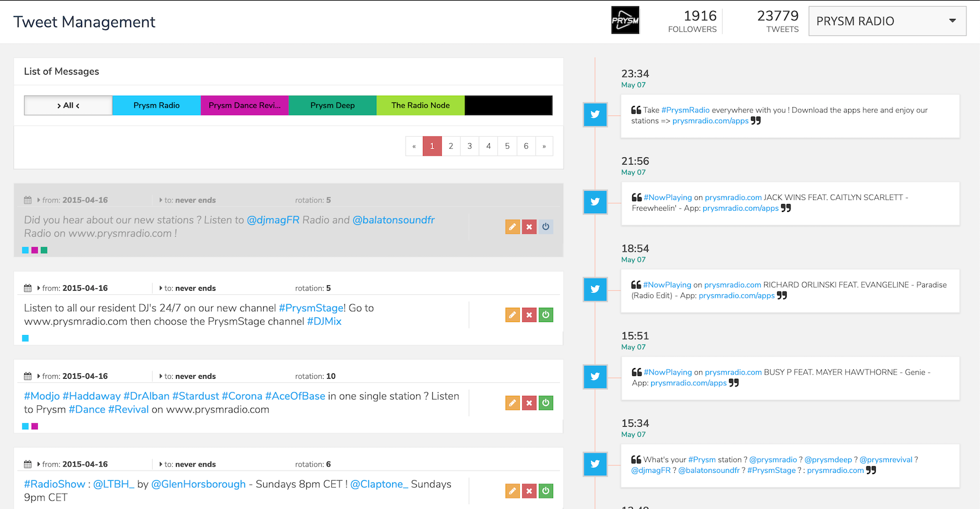Open the #AceOfBase hashtag link

pos(295,396)
